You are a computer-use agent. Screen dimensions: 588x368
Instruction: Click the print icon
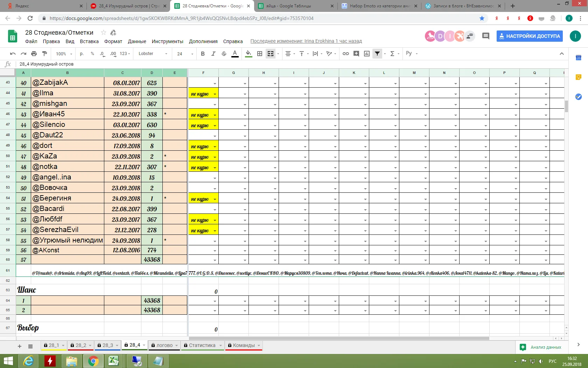click(34, 54)
